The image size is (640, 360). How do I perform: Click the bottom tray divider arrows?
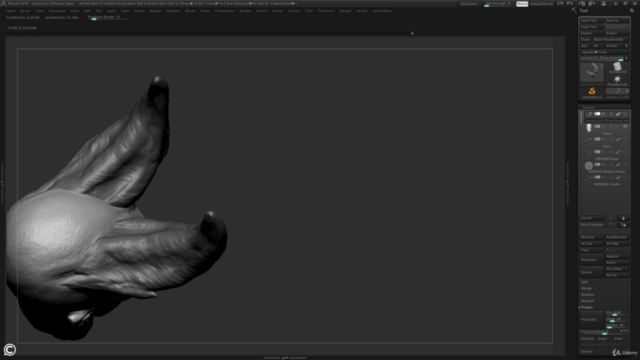tap(285, 358)
